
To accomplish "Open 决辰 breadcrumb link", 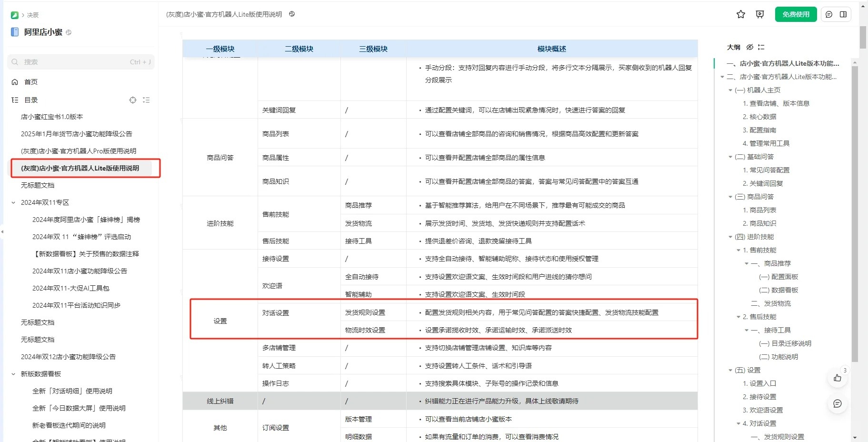I will (x=33, y=15).
